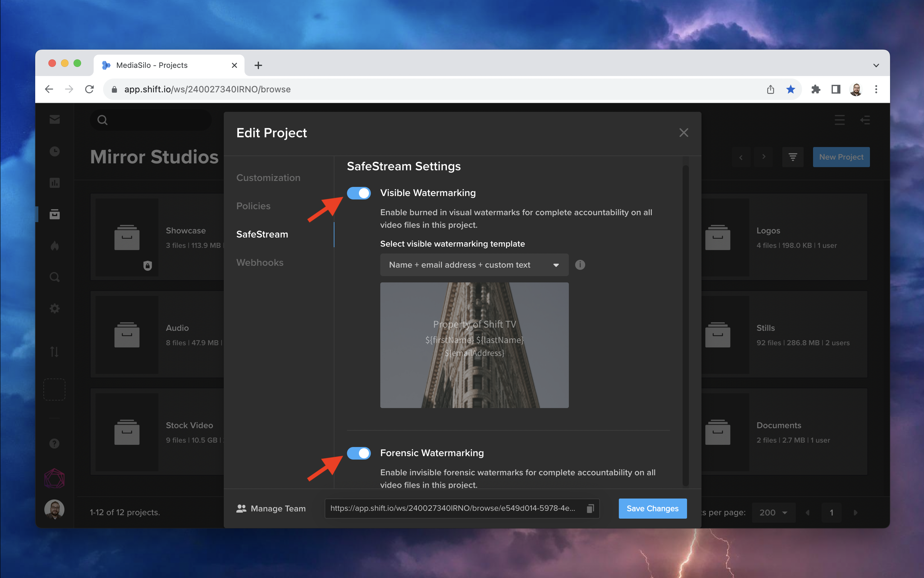Open the 200 per page dropdown
Viewport: 924px width, 578px height.
(x=773, y=513)
